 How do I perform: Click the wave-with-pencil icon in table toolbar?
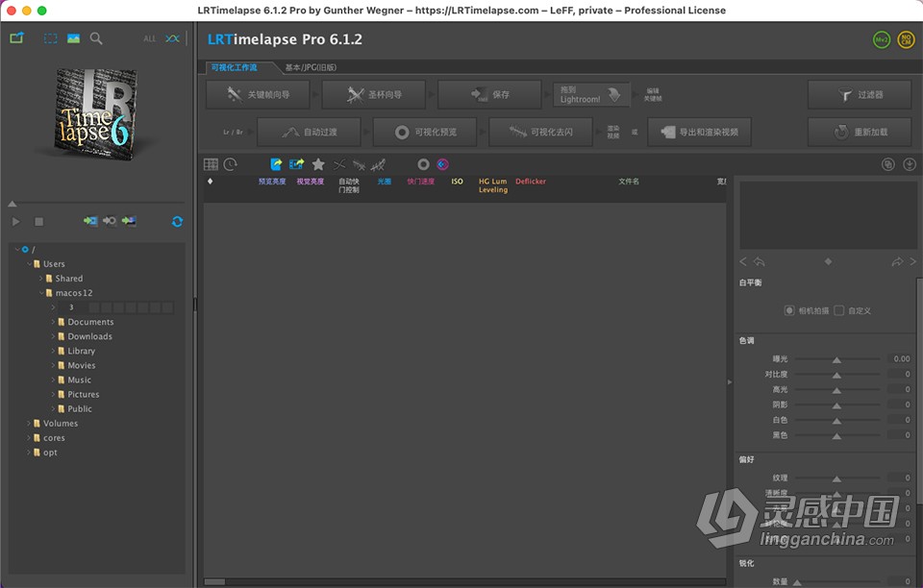(x=378, y=164)
